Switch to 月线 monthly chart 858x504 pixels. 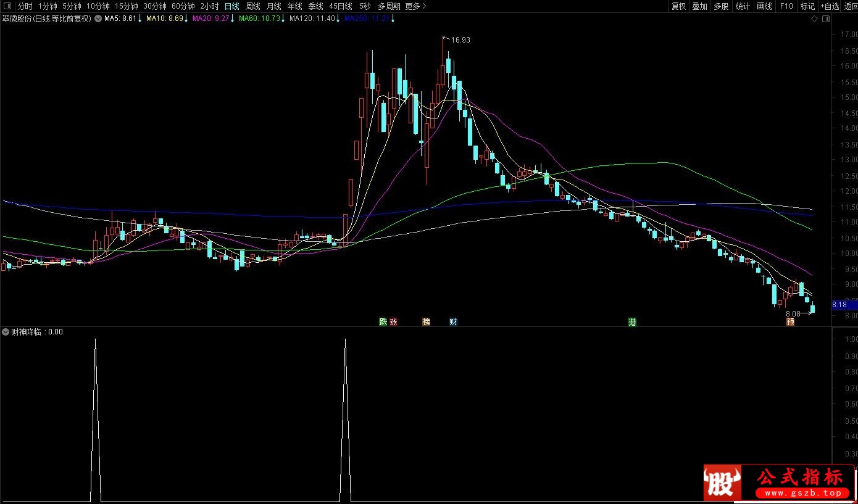click(274, 6)
